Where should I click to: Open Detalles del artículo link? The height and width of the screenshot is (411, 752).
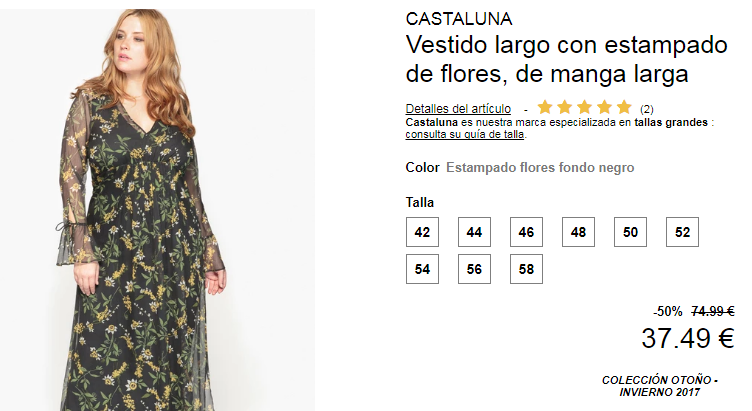click(x=458, y=109)
